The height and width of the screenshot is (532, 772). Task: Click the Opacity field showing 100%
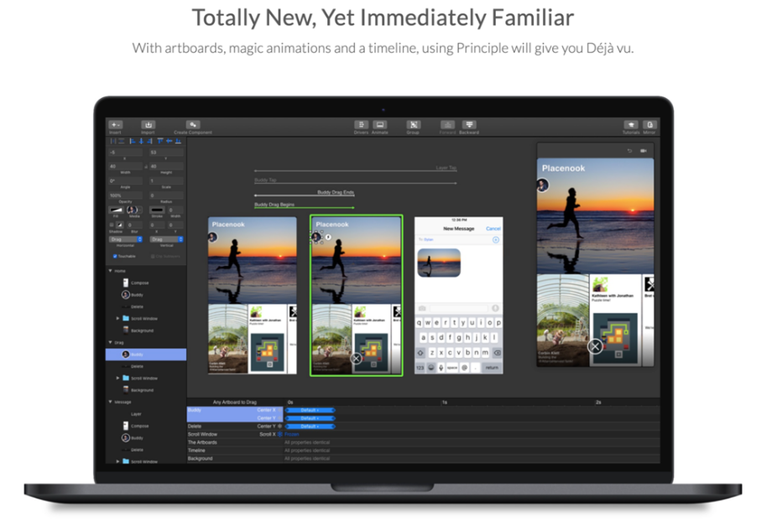coord(126,196)
